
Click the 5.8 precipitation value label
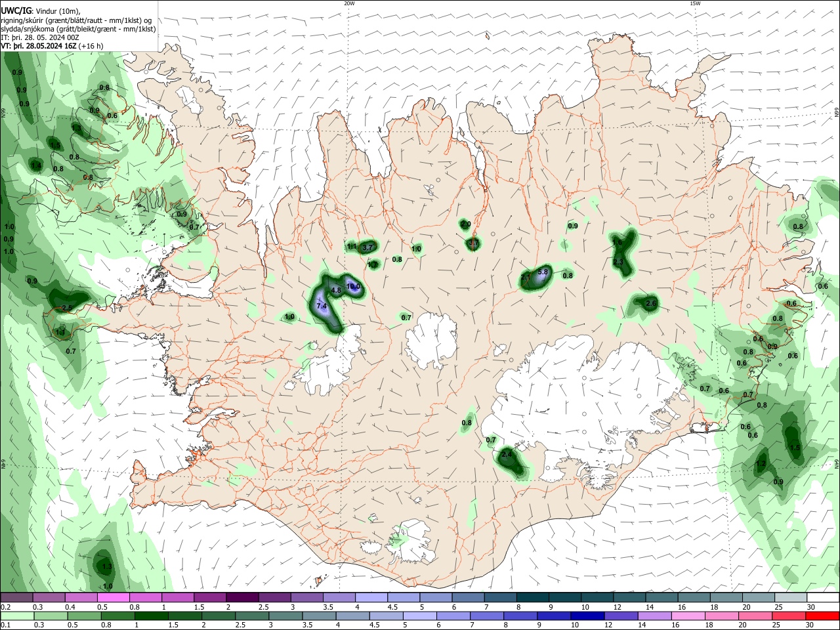tap(543, 272)
